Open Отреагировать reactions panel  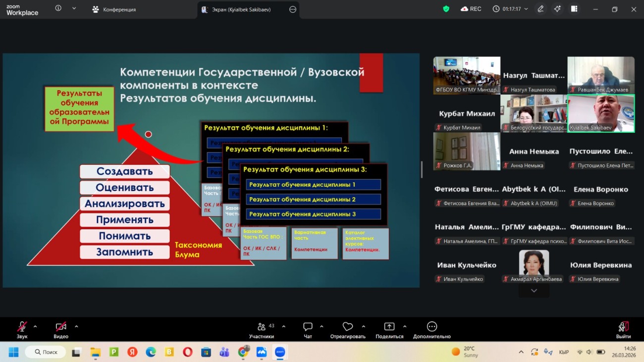[x=347, y=327]
